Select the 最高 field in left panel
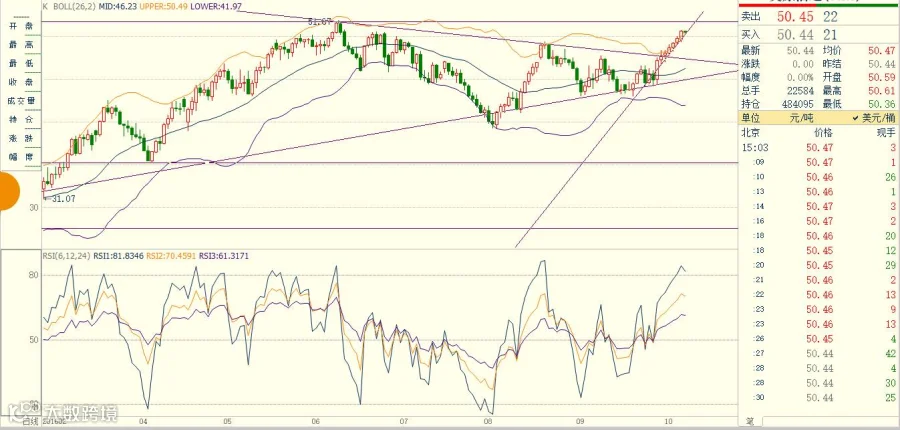900x430 pixels. click(21, 44)
